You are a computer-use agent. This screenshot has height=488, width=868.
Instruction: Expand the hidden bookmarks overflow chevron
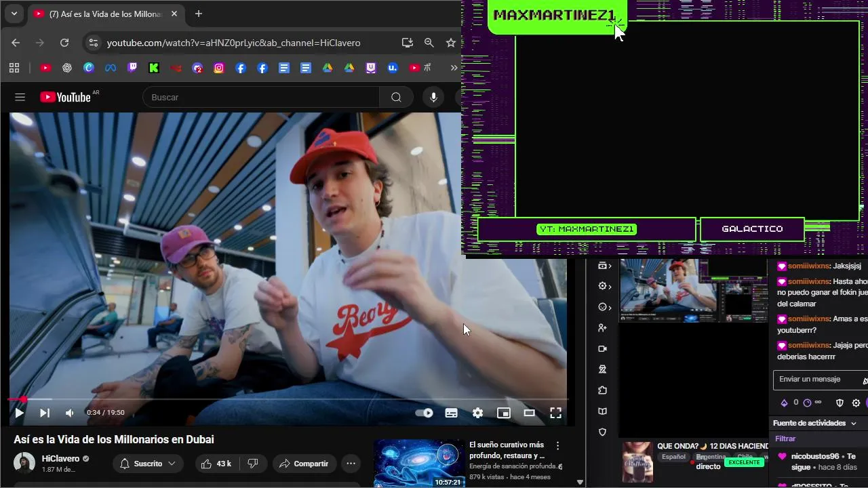454,68
